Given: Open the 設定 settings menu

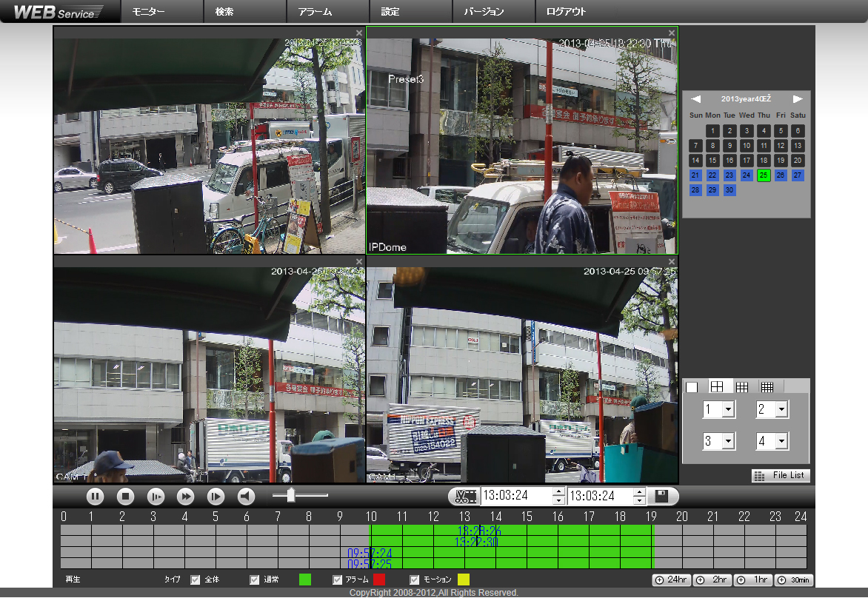Looking at the screenshot, I should 390,12.
